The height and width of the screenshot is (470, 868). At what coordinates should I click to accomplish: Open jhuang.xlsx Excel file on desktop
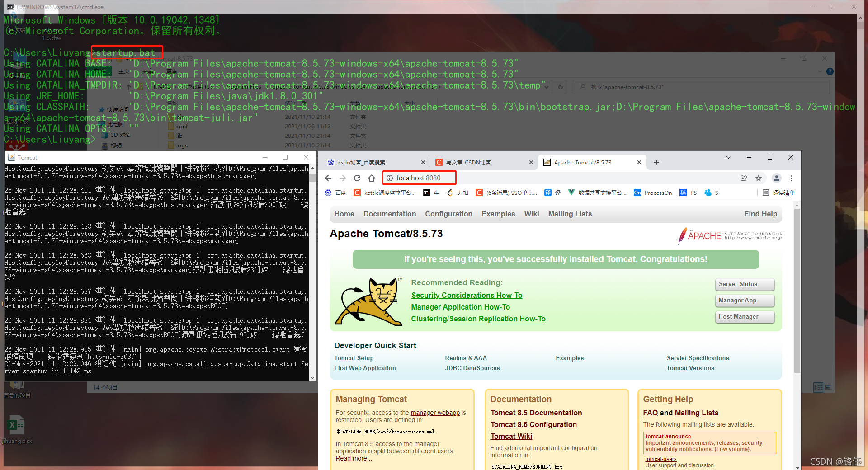(17, 430)
